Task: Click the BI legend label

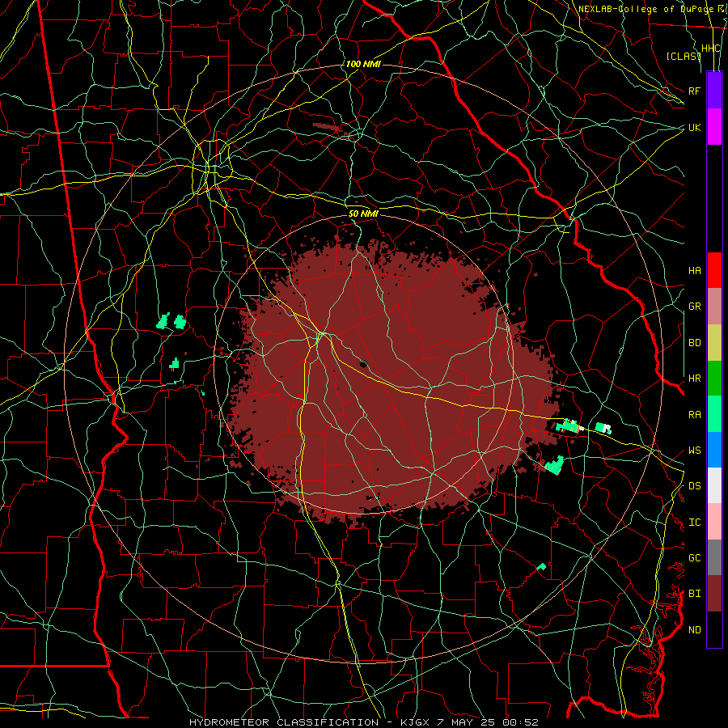Action: [694, 594]
